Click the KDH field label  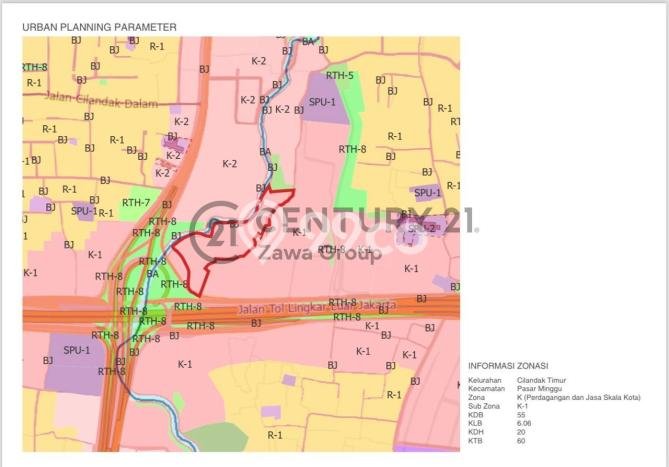(476, 432)
